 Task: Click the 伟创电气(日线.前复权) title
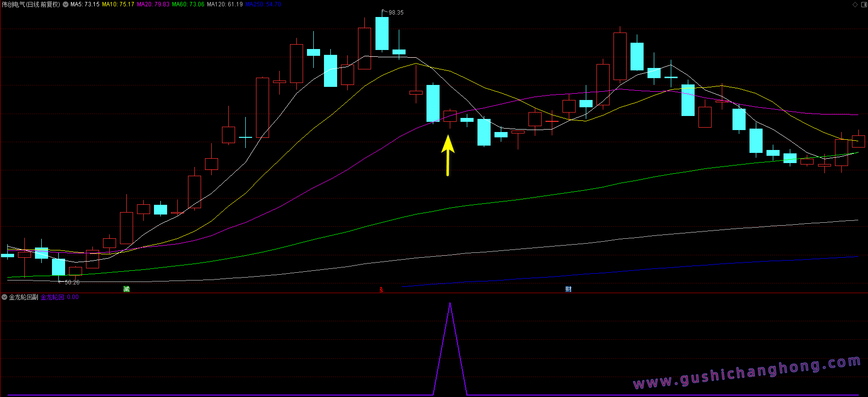(31, 4)
